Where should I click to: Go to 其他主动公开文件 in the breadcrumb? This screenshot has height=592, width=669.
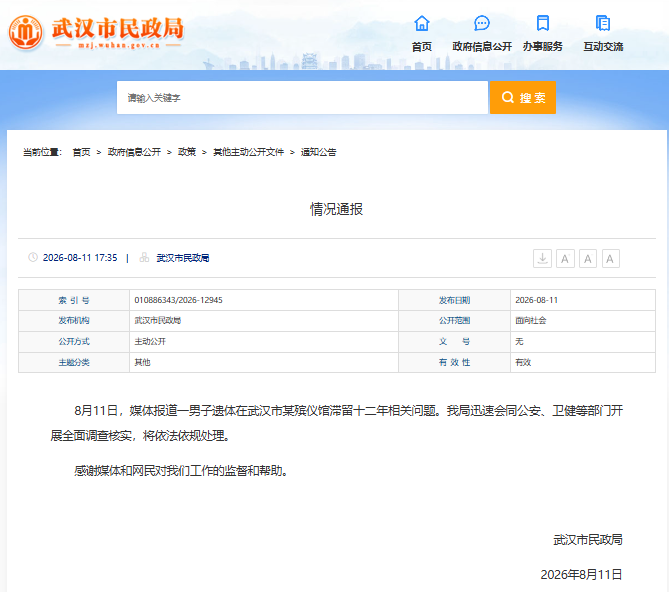coord(248,152)
